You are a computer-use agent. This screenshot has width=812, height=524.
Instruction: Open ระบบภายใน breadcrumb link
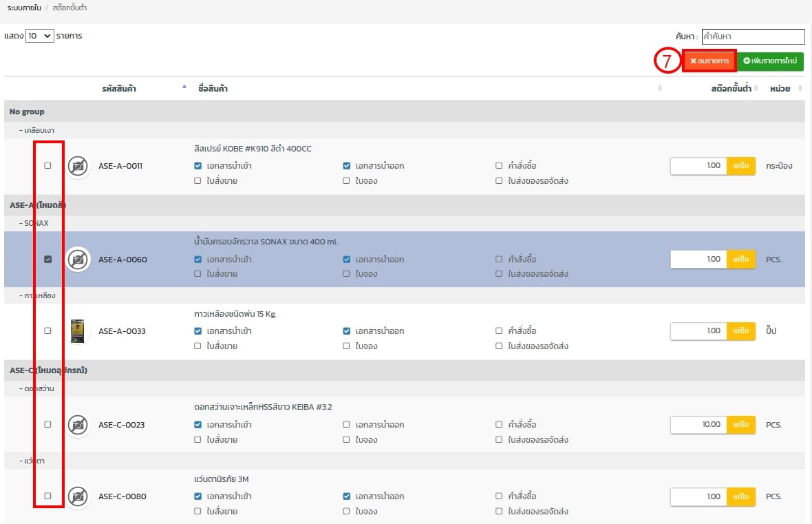tap(23, 8)
